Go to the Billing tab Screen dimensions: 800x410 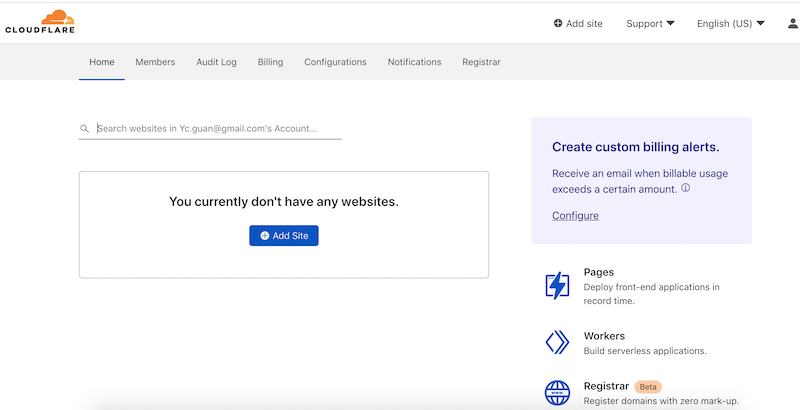[x=270, y=62]
